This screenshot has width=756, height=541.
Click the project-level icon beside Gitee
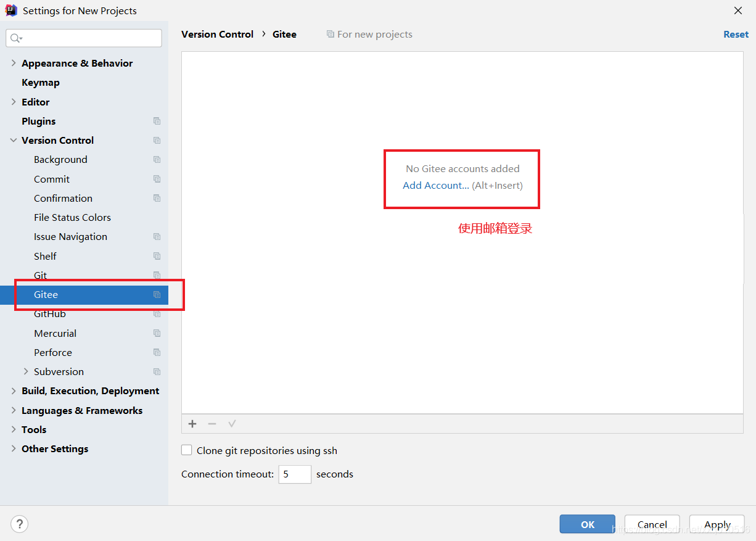(157, 295)
